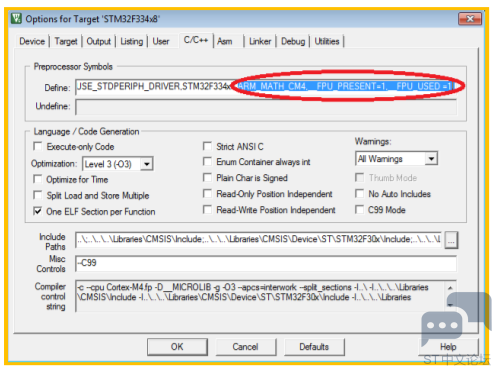Enable C99 Mode checkbox

359,209
